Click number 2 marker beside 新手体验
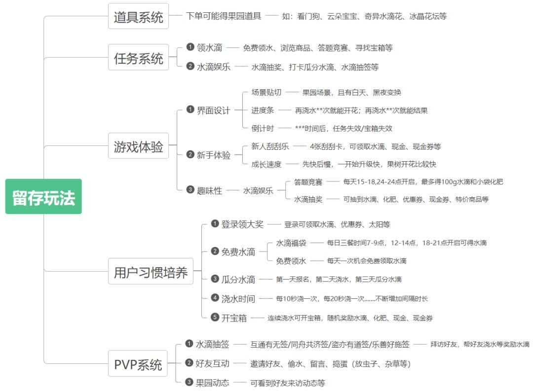Screen dimensions: 533x392 (190, 155)
